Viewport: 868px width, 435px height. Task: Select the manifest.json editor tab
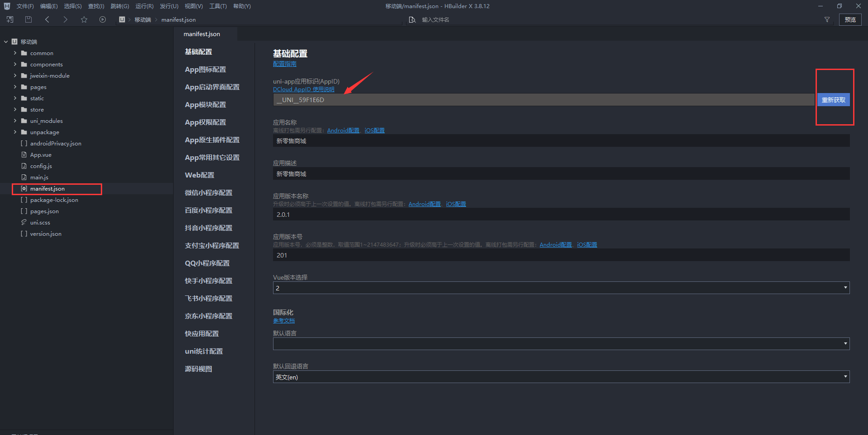pyautogui.click(x=205, y=34)
